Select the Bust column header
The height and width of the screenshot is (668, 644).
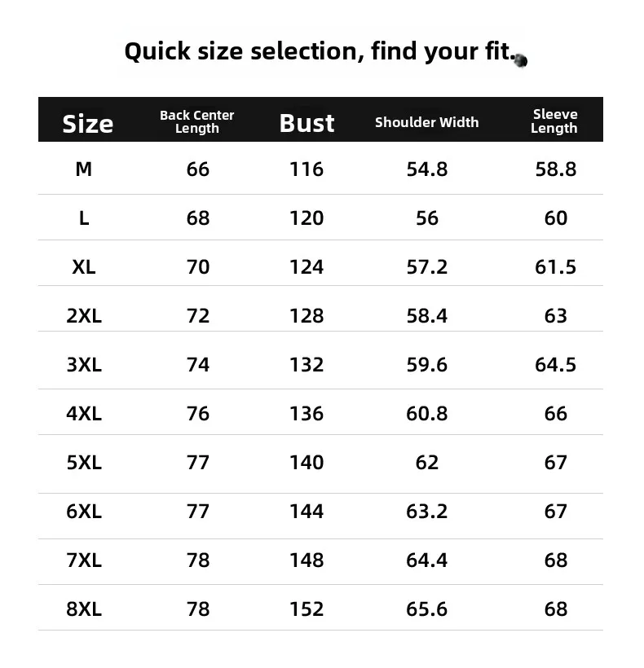(307, 123)
